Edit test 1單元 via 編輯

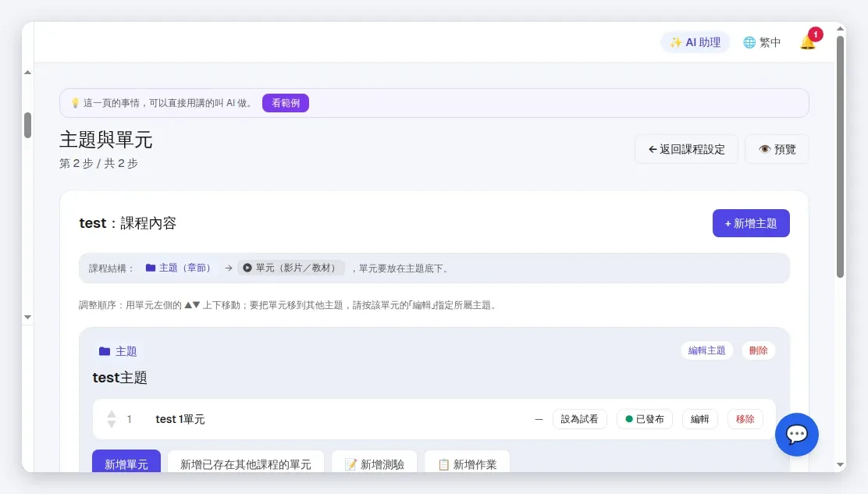pyautogui.click(x=699, y=419)
